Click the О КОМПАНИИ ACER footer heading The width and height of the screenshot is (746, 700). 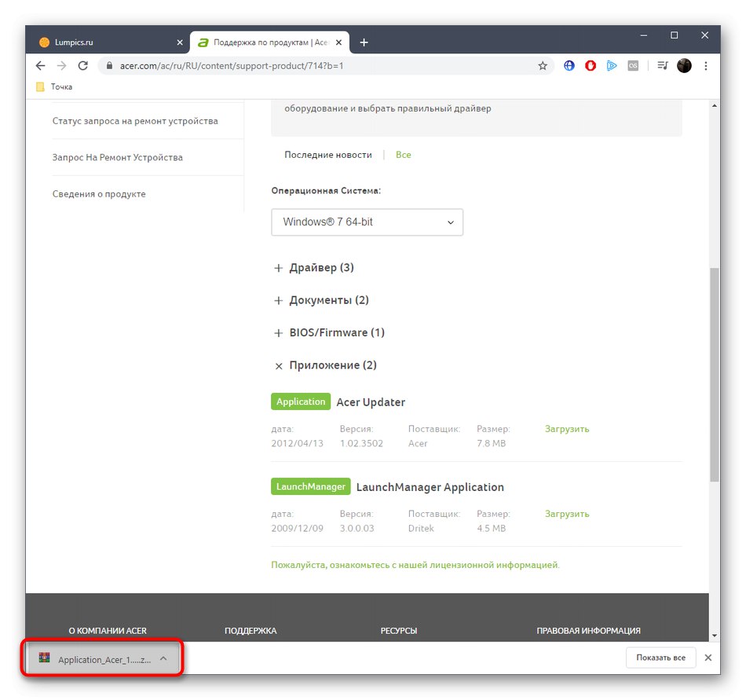(x=108, y=631)
